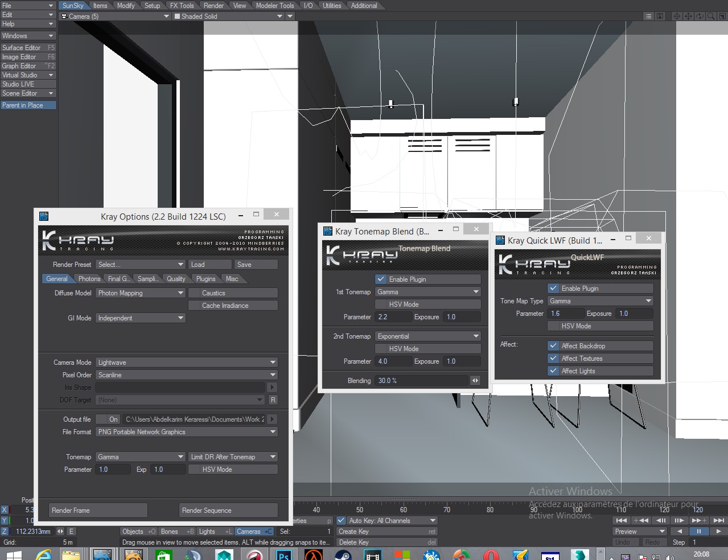Uncheck Affect Backdrop in Kray Quick LWF
728x560 pixels.
pos(553,346)
